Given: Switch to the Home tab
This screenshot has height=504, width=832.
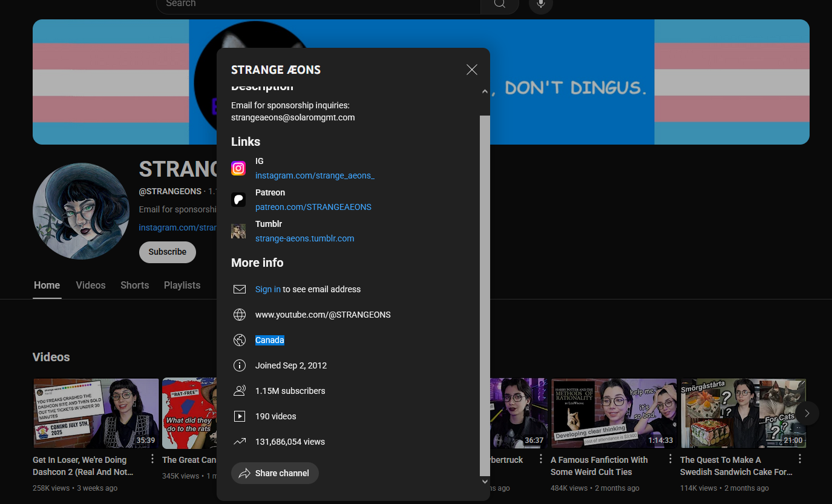Looking at the screenshot, I should [x=47, y=286].
